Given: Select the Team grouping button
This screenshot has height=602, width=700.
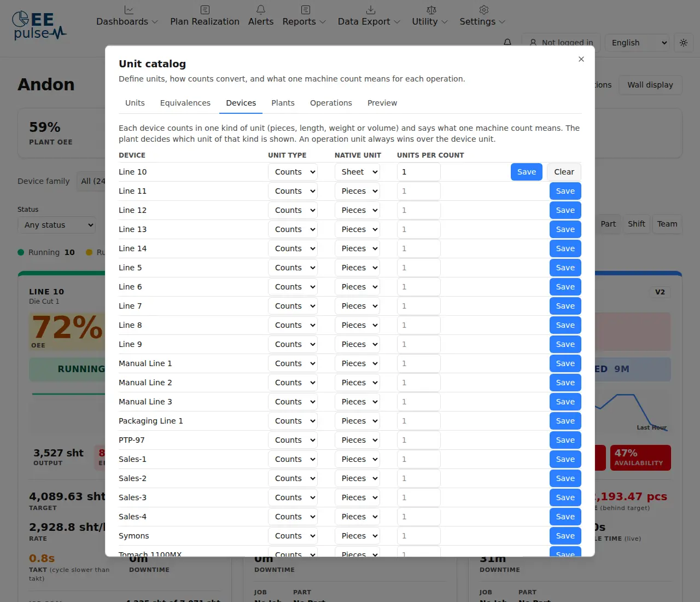Looking at the screenshot, I should [667, 224].
